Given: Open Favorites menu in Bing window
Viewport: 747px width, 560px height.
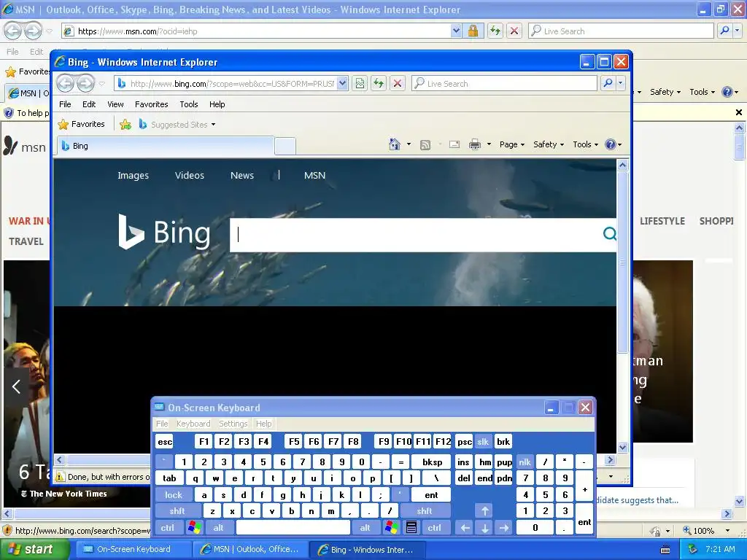Looking at the screenshot, I should tap(152, 104).
